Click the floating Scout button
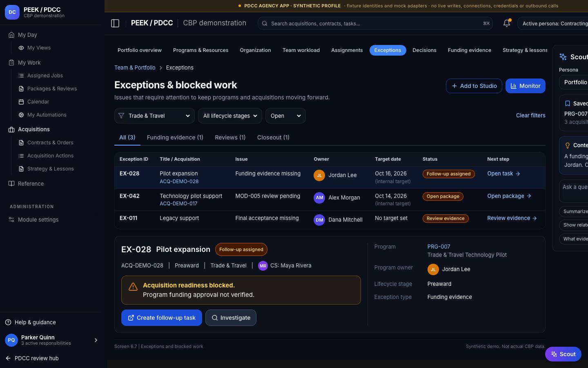 coord(563,354)
